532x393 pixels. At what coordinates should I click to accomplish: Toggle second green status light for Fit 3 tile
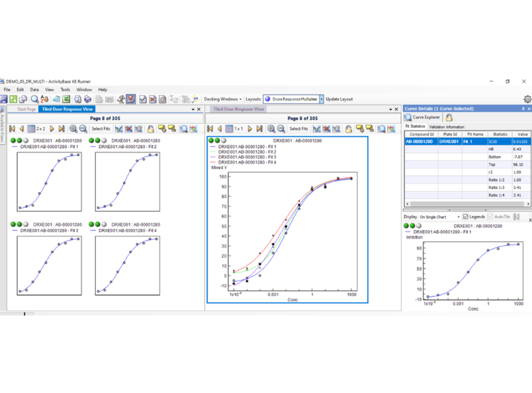tap(20, 224)
